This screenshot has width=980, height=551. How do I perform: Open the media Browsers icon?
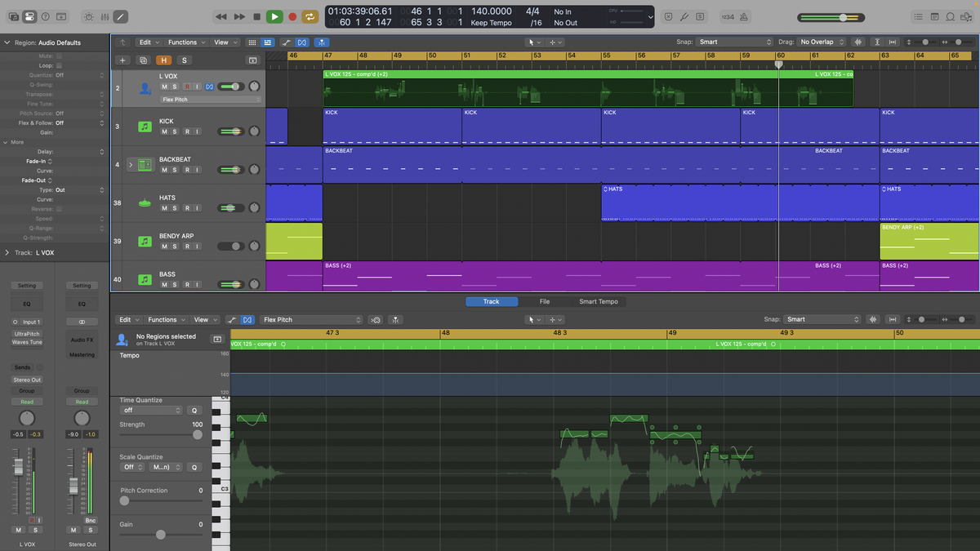966,16
